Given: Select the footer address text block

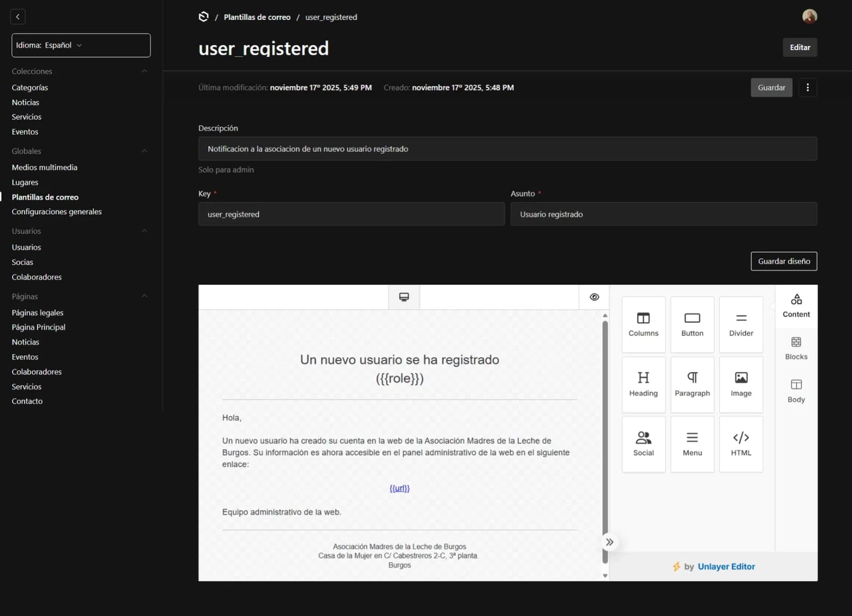Looking at the screenshot, I should tap(399, 556).
